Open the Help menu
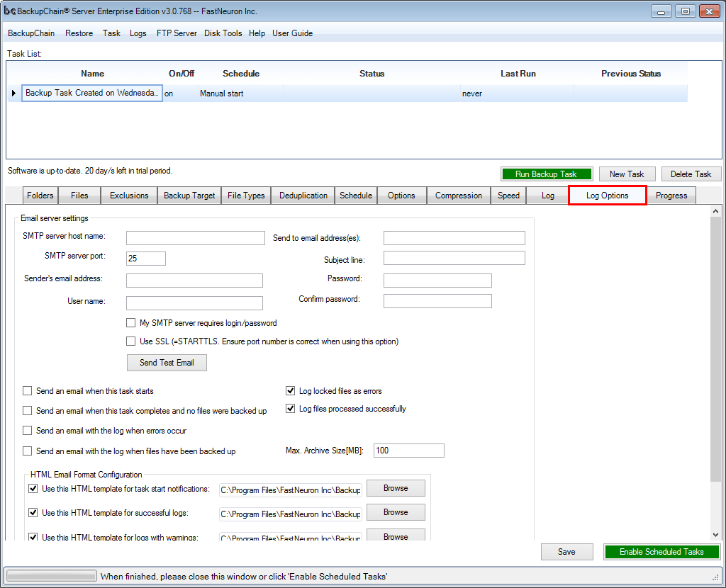The height and width of the screenshot is (588, 726). tap(257, 33)
